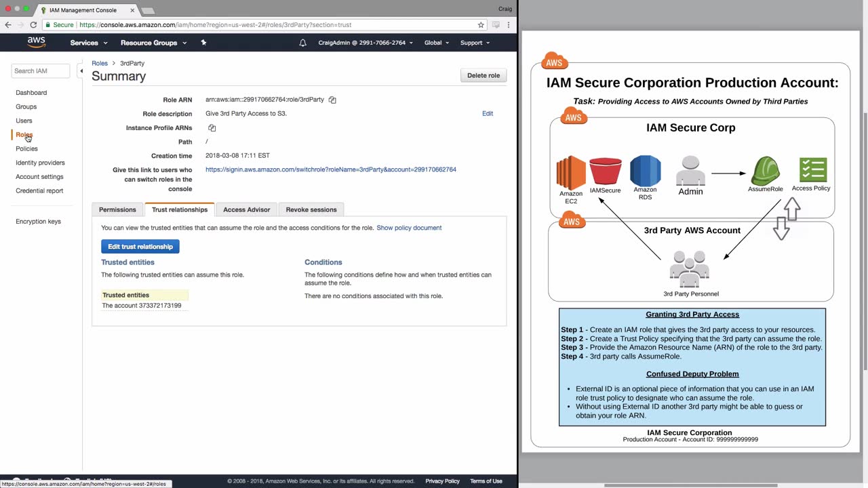Open the notifications bell
The width and height of the screenshot is (868, 488).
coord(302,43)
